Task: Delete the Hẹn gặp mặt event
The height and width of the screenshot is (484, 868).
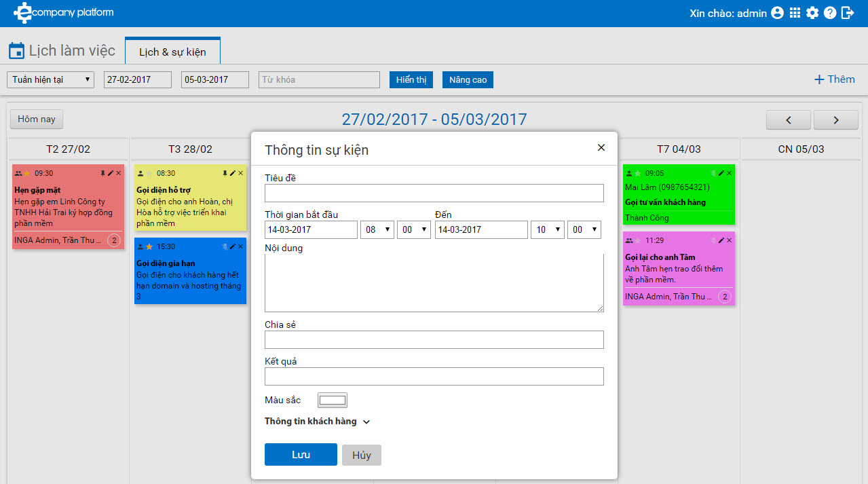Action: (119, 173)
